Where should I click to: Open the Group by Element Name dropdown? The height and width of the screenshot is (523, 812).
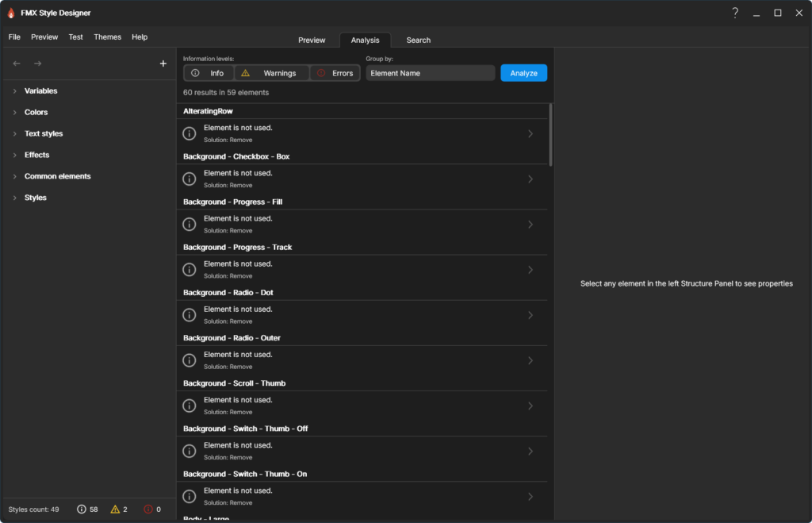(x=431, y=73)
